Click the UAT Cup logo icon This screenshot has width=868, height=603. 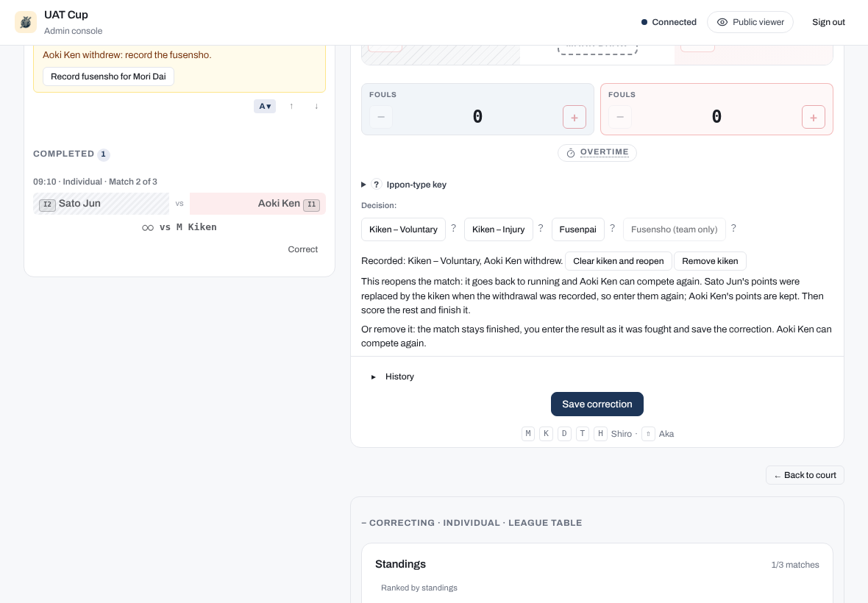(x=26, y=22)
